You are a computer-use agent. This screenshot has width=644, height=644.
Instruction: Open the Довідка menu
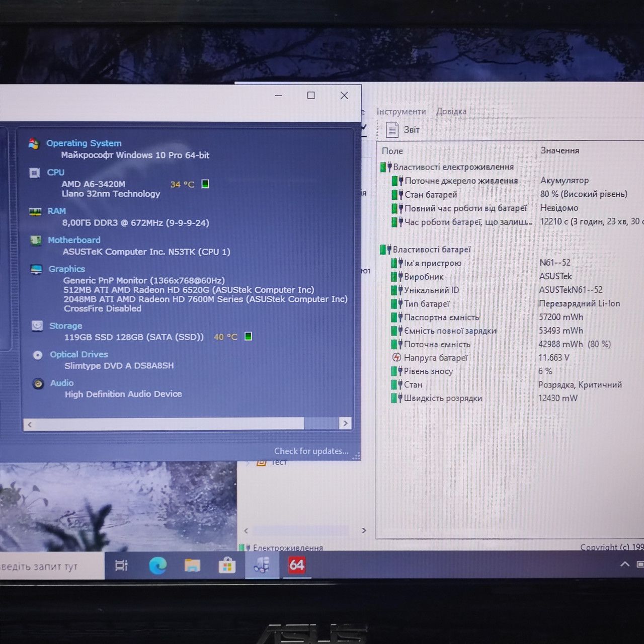[451, 111]
